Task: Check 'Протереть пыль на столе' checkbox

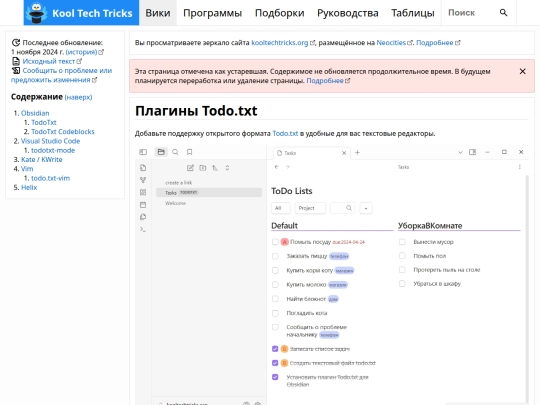Action: click(x=402, y=269)
